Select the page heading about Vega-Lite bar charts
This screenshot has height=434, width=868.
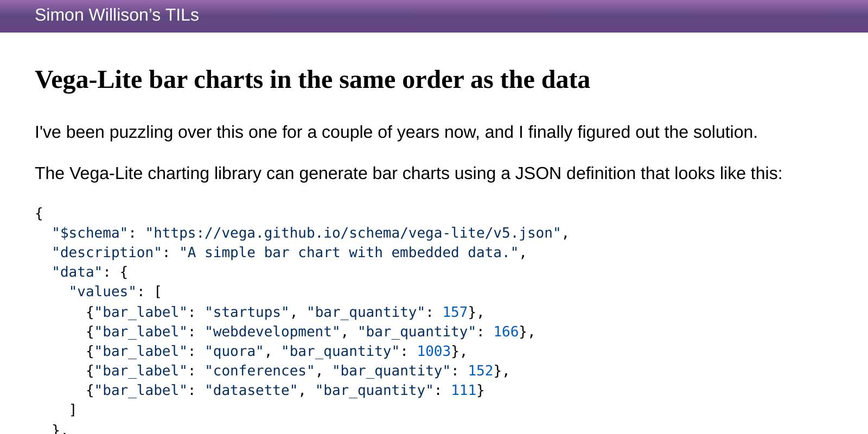point(312,79)
